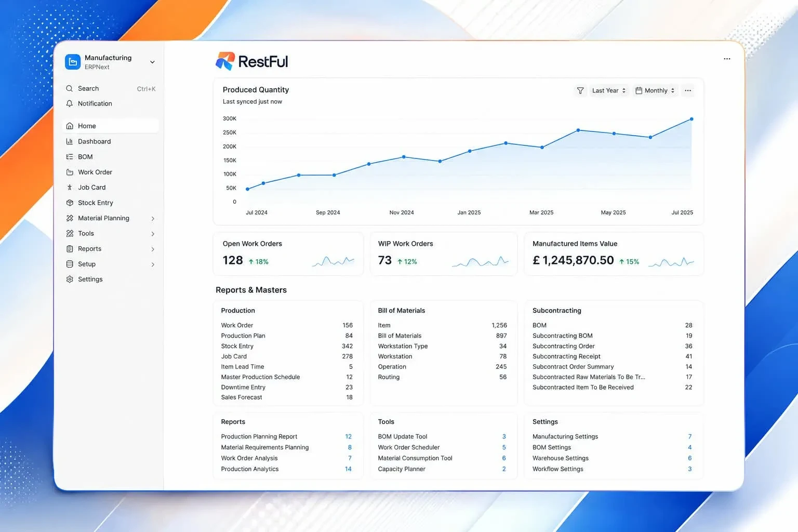798x532 pixels.
Task: Expand the Reports submenu arrow in sidebar
Action: pyautogui.click(x=153, y=249)
